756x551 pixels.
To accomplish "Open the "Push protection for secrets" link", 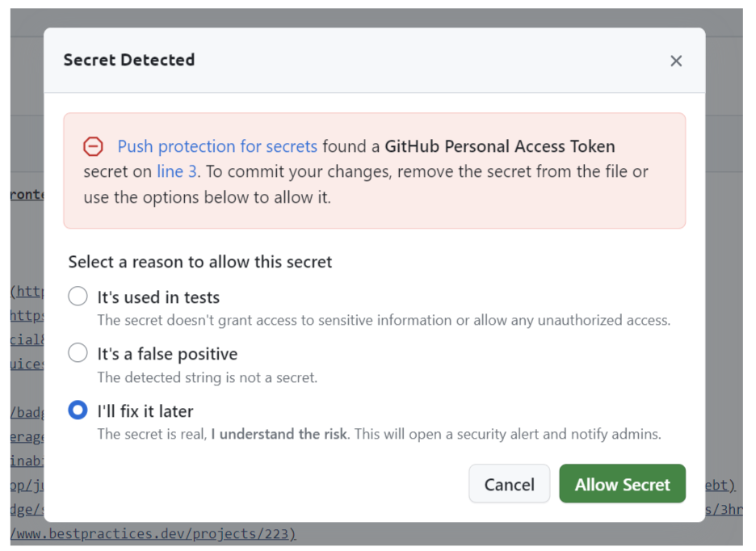I will click(217, 146).
